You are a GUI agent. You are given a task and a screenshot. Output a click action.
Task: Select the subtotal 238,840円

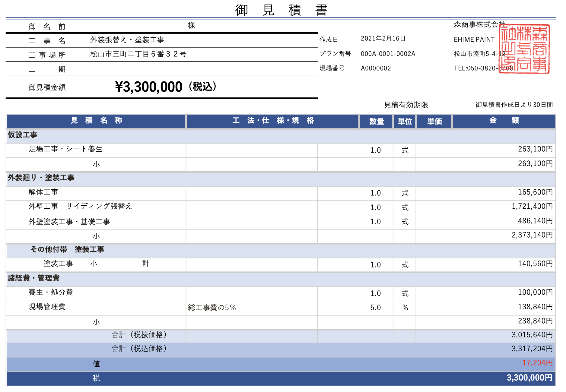click(x=535, y=321)
